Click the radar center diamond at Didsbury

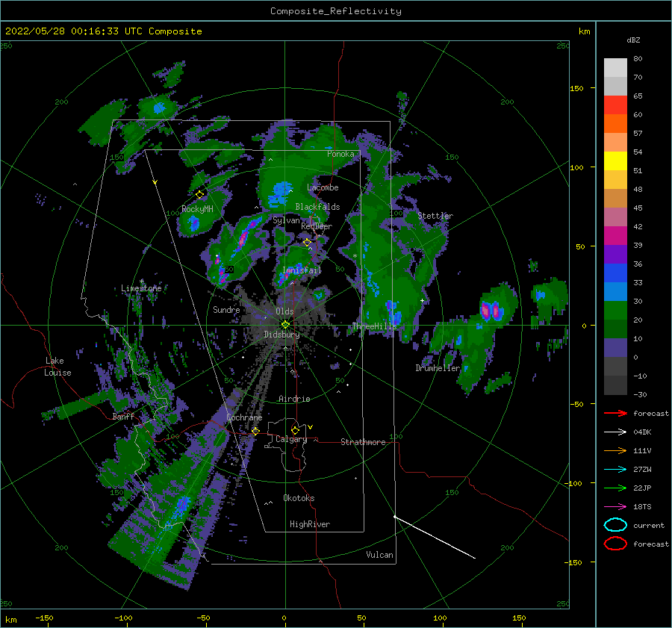pyautogui.click(x=285, y=325)
